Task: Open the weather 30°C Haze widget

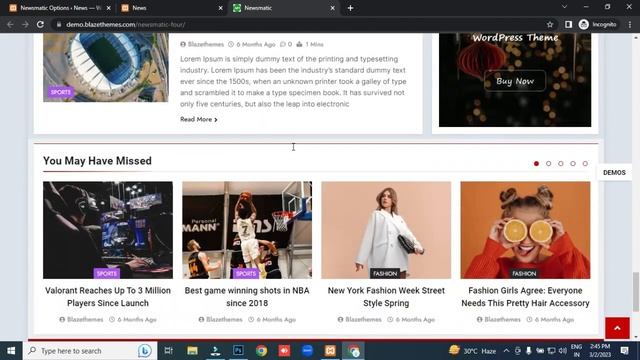Action: [x=472, y=351]
